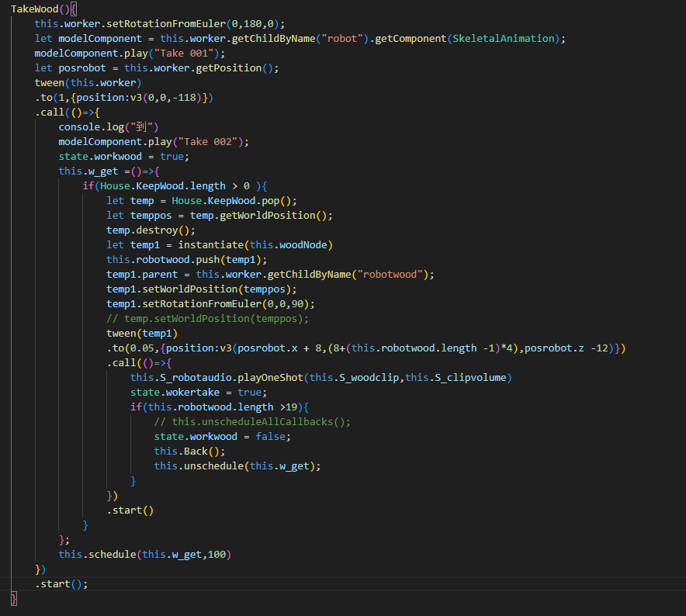Click the posrobot variable declaration
The image size is (686, 616).
click(x=82, y=68)
